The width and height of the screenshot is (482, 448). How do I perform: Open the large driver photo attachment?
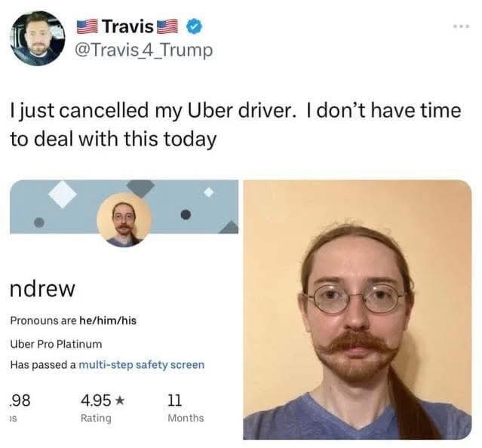tap(358, 310)
